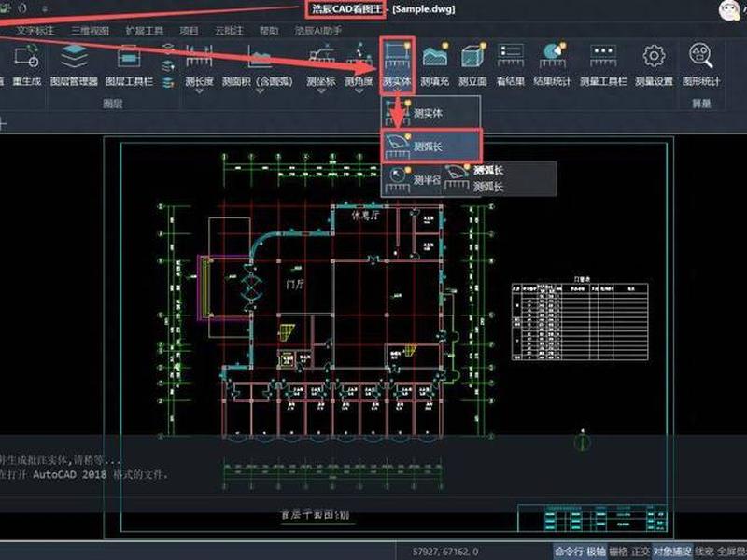Toggle 命令行 in the status bar
The image size is (747, 560).
coord(569,552)
